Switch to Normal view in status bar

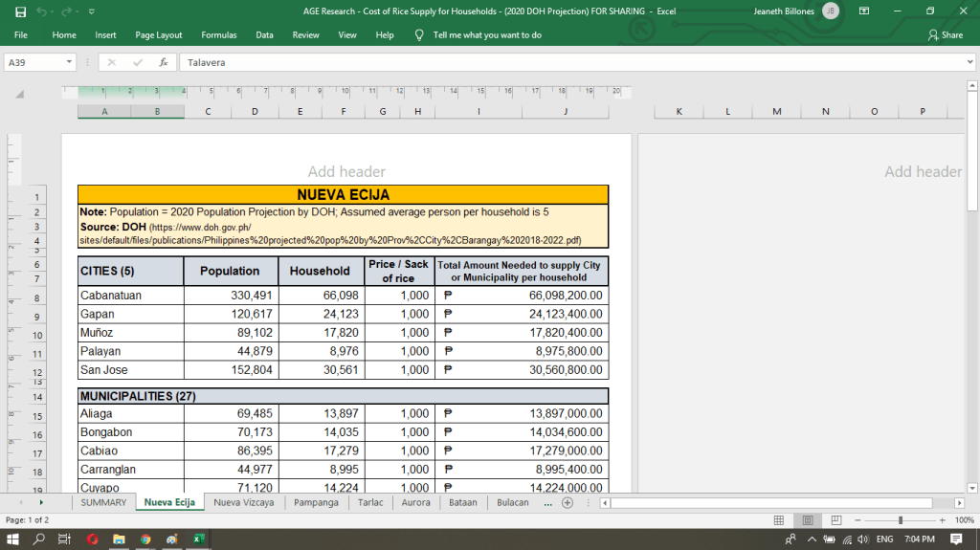point(780,519)
